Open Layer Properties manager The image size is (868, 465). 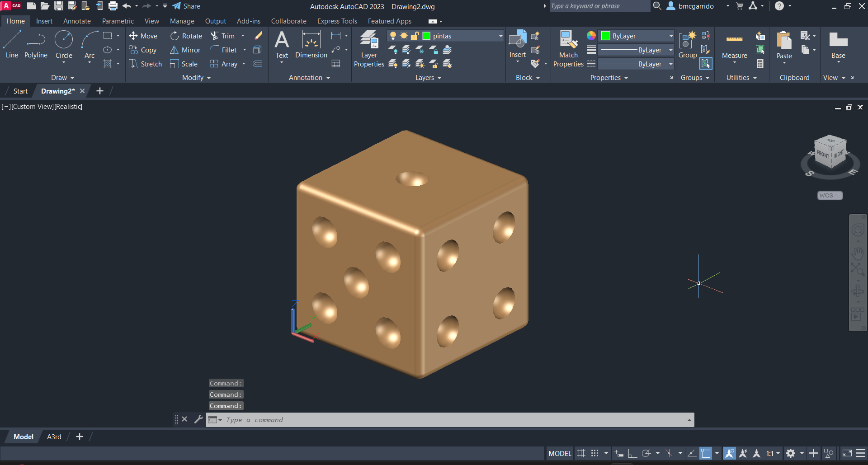369,49
